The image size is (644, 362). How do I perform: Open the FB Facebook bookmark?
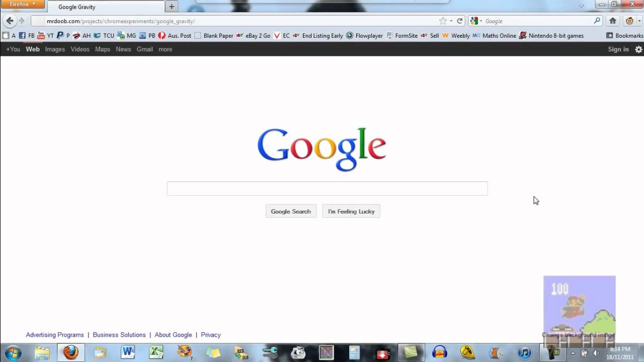(x=27, y=36)
